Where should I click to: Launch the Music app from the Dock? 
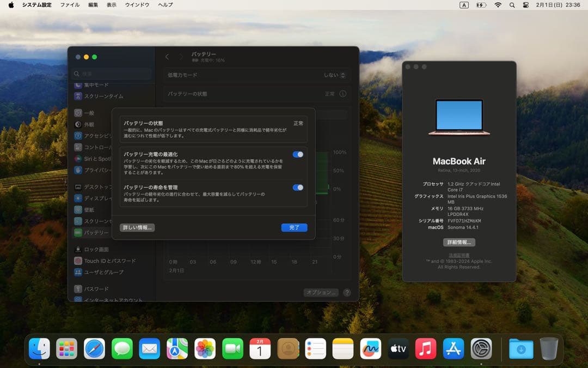coord(425,347)
